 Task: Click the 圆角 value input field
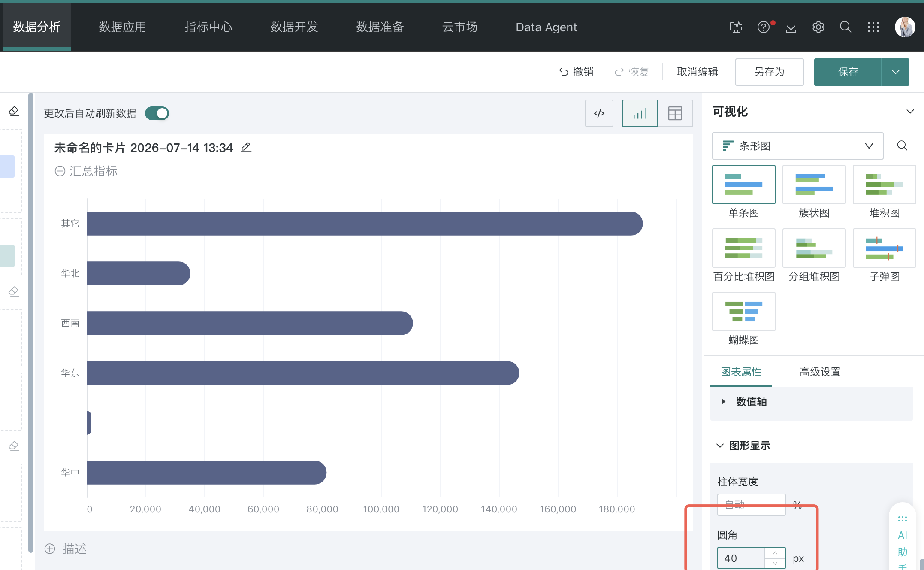click(741, 558)
